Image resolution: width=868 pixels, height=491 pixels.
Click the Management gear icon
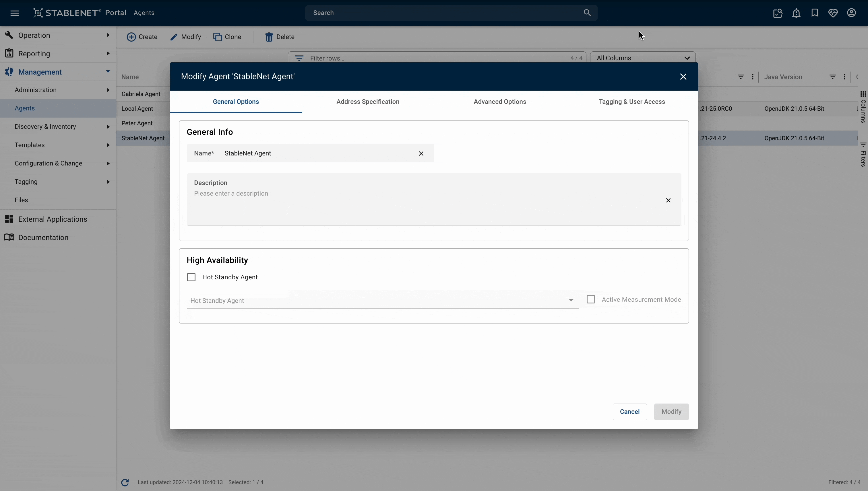[x=9, y=71]
